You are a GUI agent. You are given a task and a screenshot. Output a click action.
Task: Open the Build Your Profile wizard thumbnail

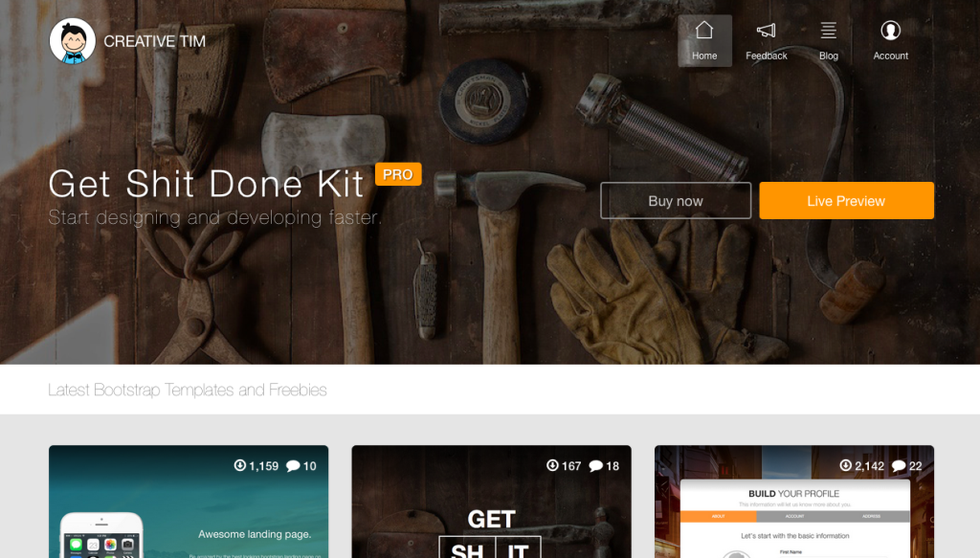coord(793,517)
